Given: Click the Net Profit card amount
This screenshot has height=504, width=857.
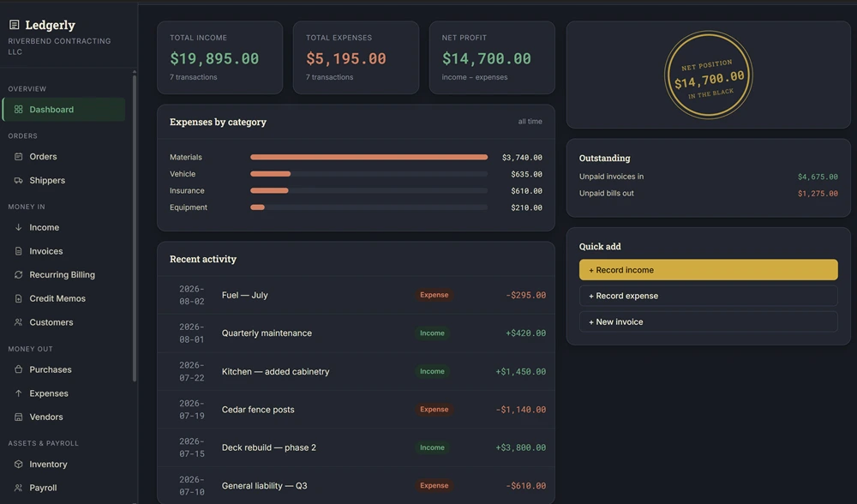Looking at the screenshot, I should click(x=487, y=58).
